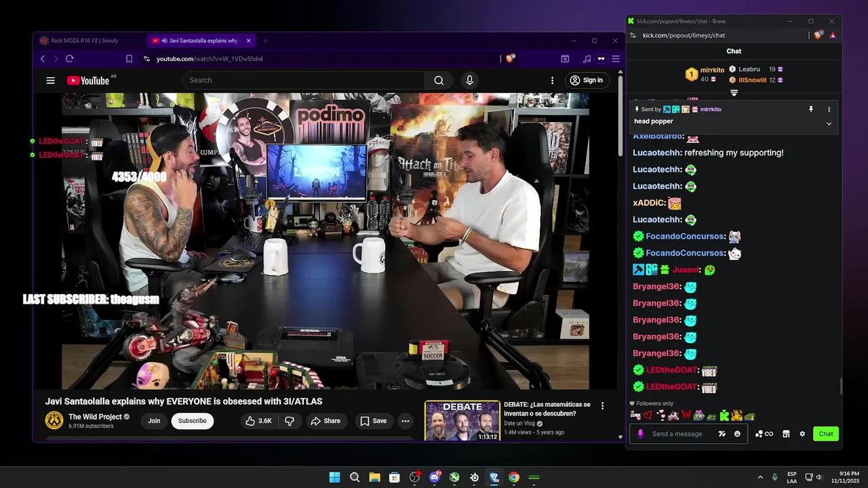Bookmark the YouTube page in Brave
The height and width of the screenshot is (488, 868).
click(x=129, y=59)
